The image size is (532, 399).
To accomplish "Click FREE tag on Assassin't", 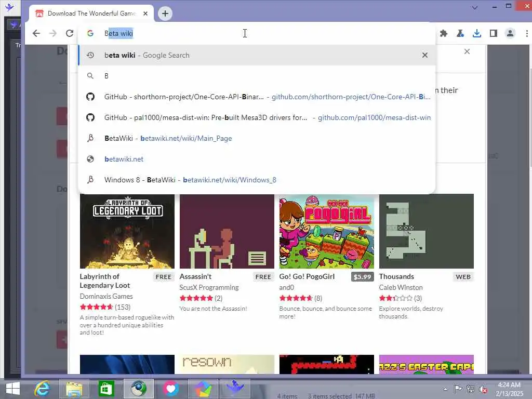I will coord(263,277).
